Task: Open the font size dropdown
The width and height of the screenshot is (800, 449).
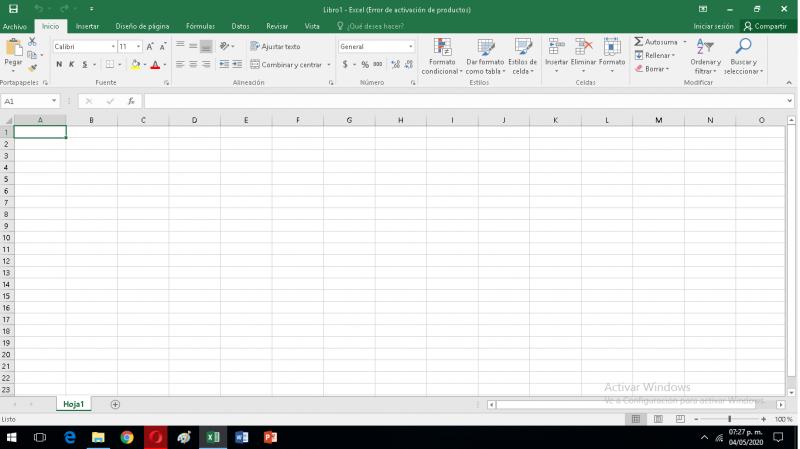Action: click(138, 46)
